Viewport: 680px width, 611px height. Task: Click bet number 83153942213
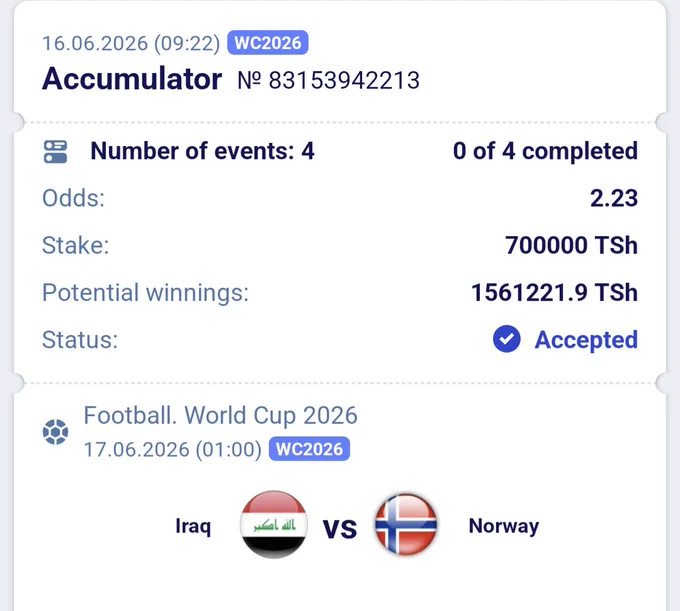click(328, 80)
